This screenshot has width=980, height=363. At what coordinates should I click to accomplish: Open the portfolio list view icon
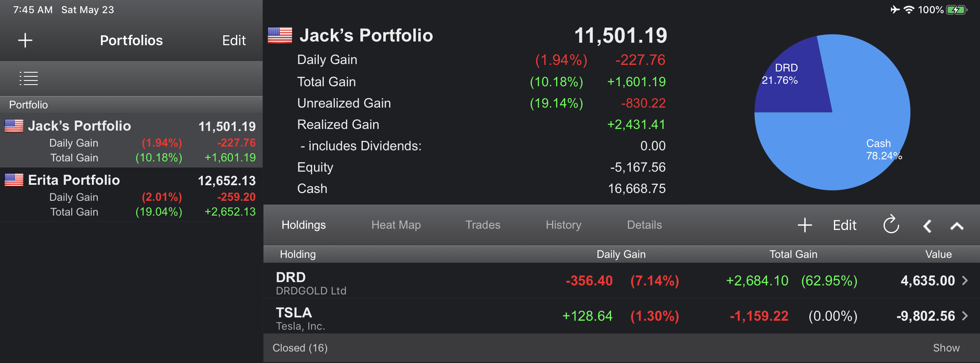click(x=29, y=78)
